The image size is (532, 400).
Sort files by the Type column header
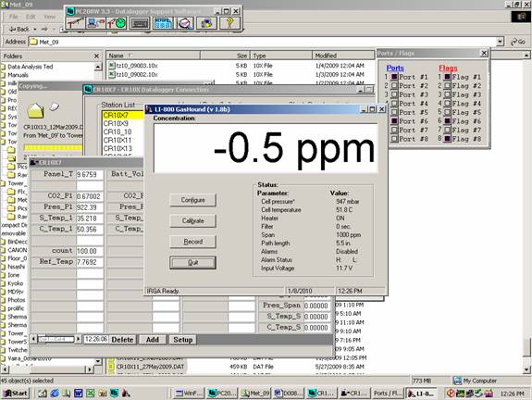pyautogui.click(x=281, y=56)
